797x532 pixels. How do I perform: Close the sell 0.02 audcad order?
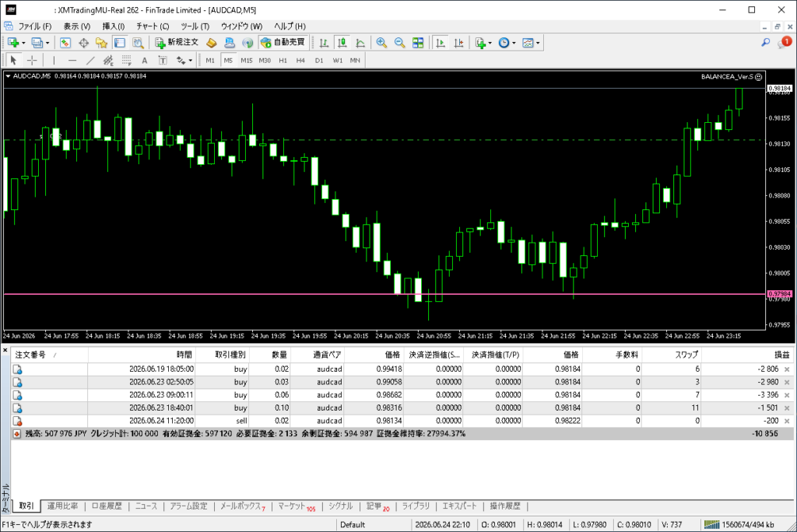(x=787, y=422)
